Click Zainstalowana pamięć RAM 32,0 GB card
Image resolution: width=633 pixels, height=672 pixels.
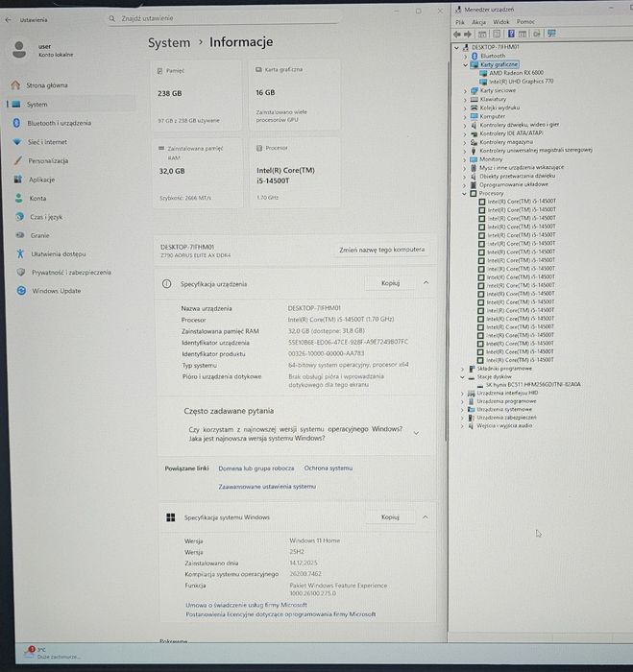pyautogui.click(x=197, y=173)
